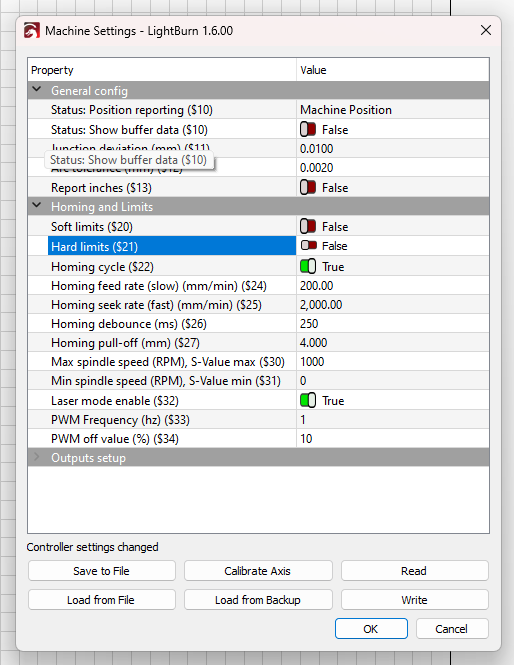Enable the Soft limits ($20) switch
514x665 pixels.
(x=308, y=226)
